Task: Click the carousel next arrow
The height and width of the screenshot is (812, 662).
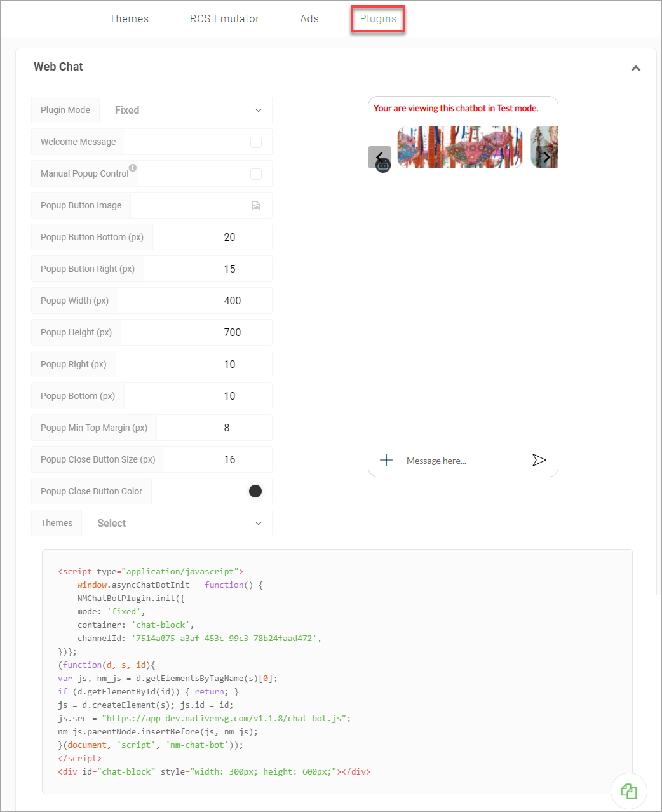Action: (546, 157)
